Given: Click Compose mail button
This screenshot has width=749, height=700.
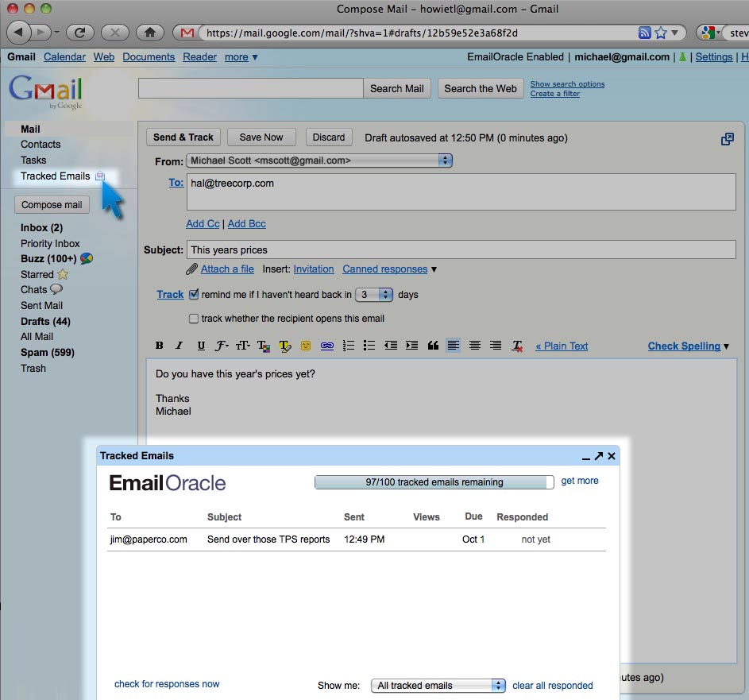Looking at the screenshot, I should click(x=52, y=204).
